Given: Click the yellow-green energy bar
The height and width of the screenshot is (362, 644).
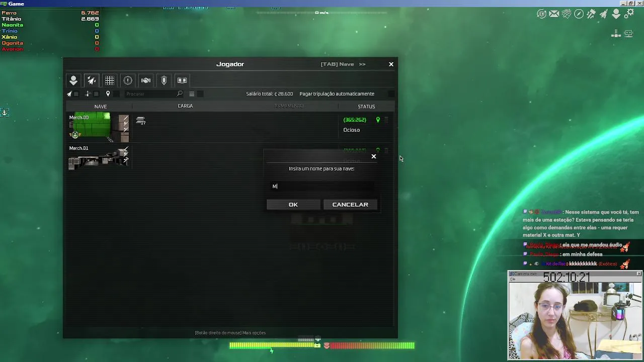Looking at the screenshot, I should (272, 345).
